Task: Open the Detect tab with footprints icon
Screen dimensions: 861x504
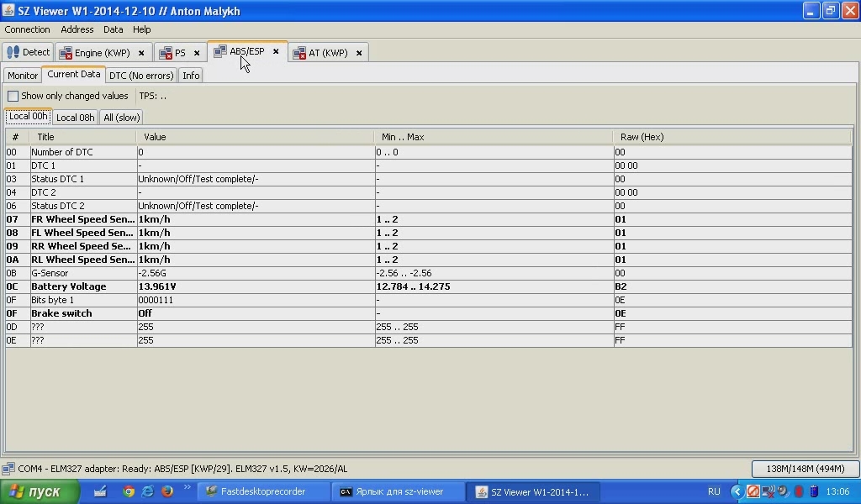Action: [28, 52]
